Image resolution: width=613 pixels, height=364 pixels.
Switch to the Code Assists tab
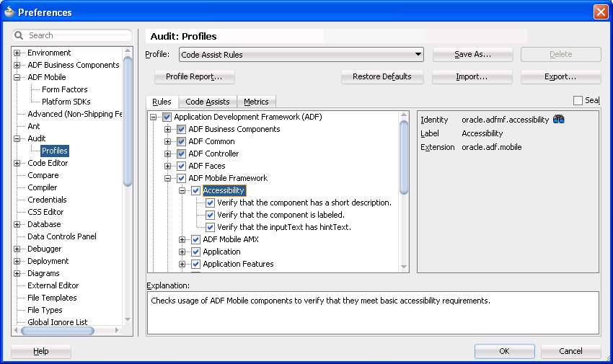[208, 102]
